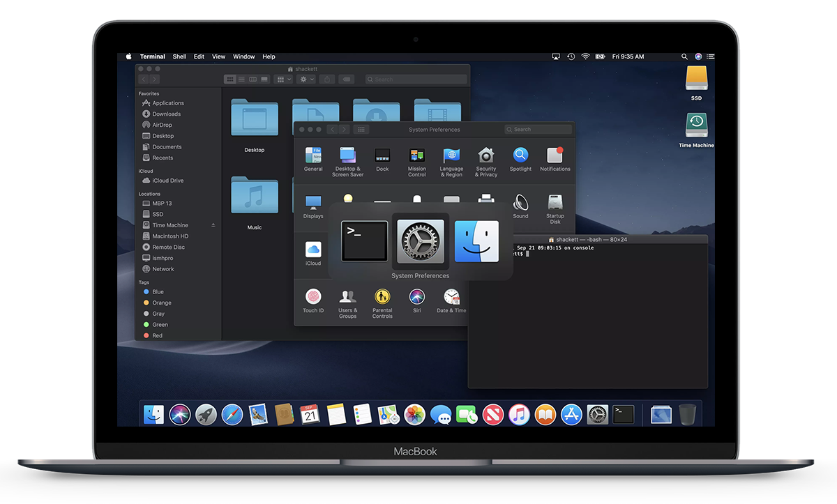Image resolution: width=837 pixels, height=504 pixels.
Task: Open Finder action gear dropdown
Action: [307, 79]
